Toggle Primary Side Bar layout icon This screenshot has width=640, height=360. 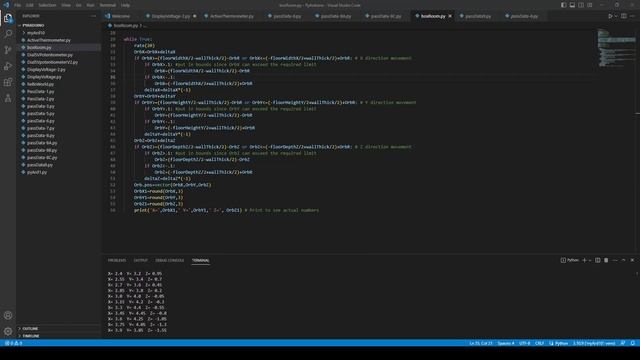click(563, 5)
